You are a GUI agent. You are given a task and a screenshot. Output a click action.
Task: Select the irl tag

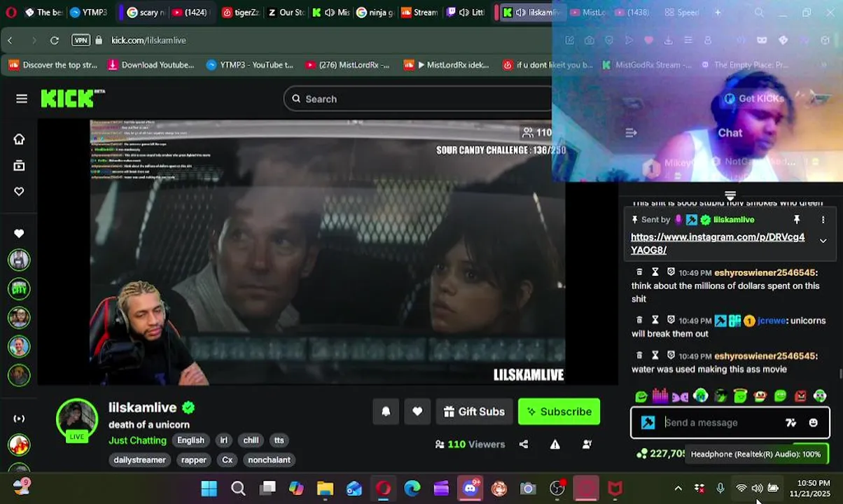[224, 440]
